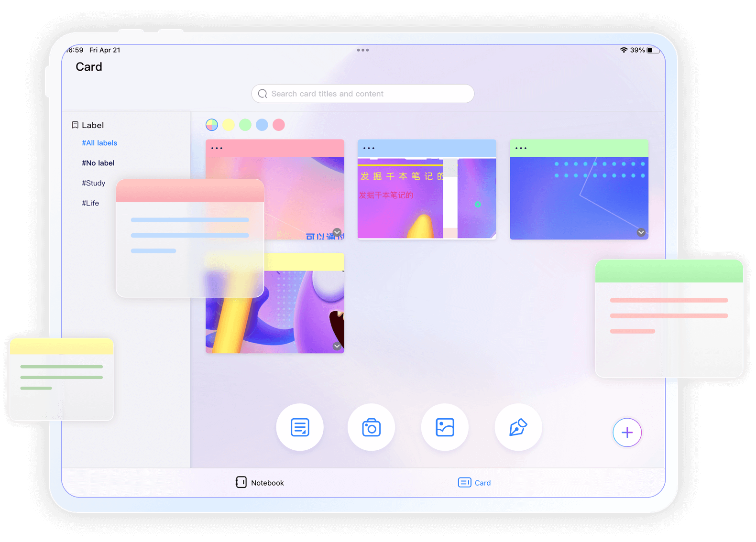Click the search card titles field
Viewport: 756px width, 542px height.
pos(362,94)
